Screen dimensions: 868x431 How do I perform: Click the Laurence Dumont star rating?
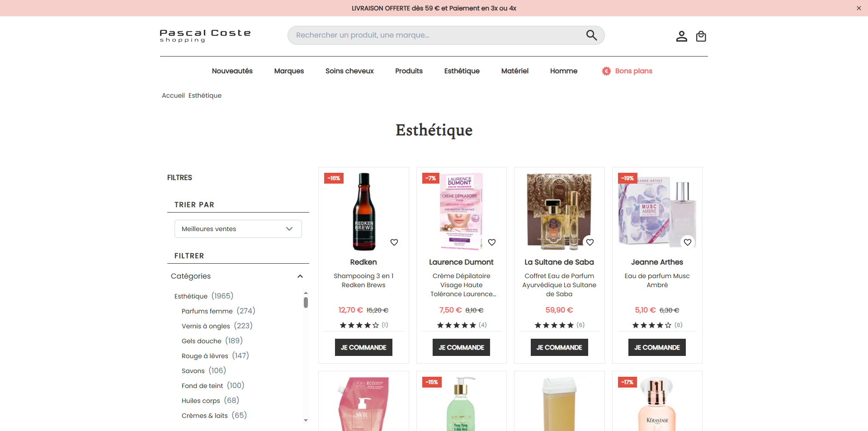[457, 325]
